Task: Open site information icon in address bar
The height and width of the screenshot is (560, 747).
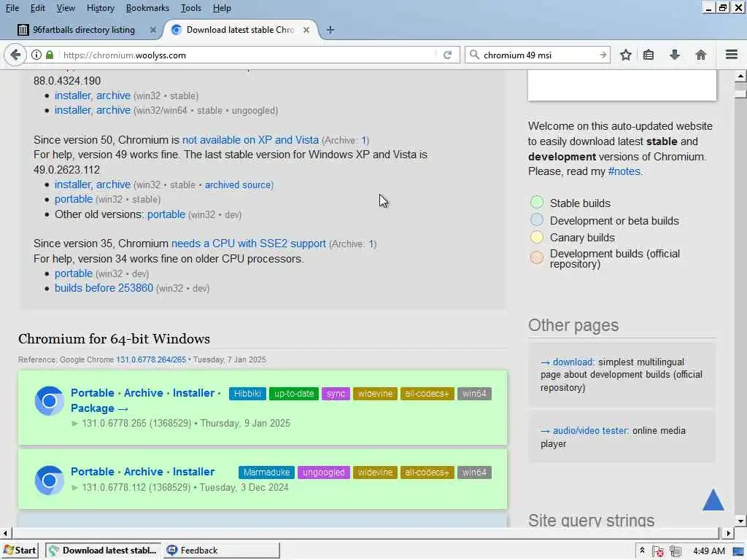Action: coord(36,55)
